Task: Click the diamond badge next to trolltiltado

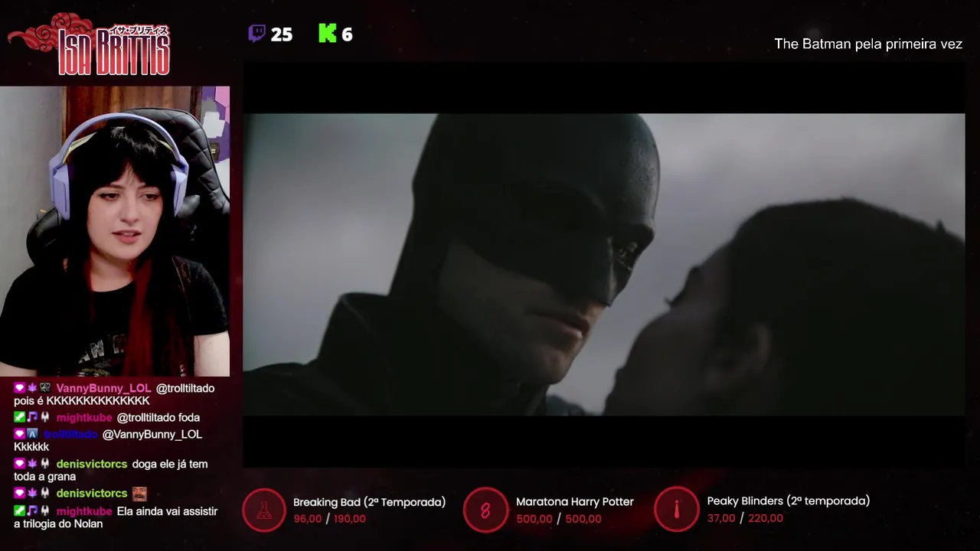Action: (x=20, y=434)
